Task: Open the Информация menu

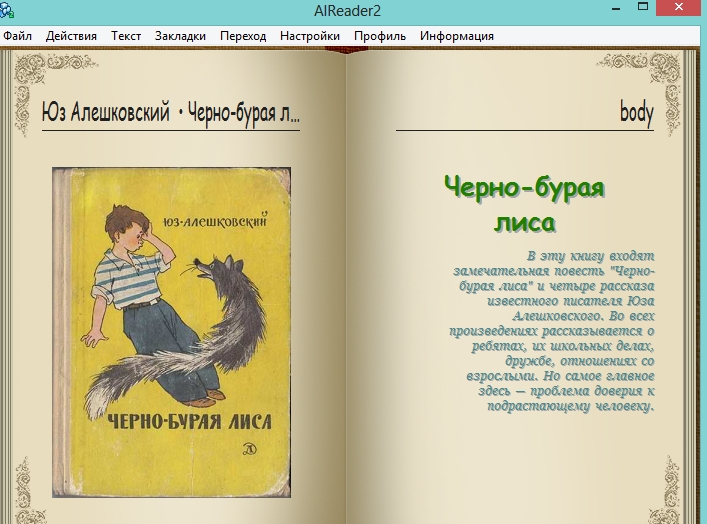Action: pyautogui.click(x=457, y=36)
